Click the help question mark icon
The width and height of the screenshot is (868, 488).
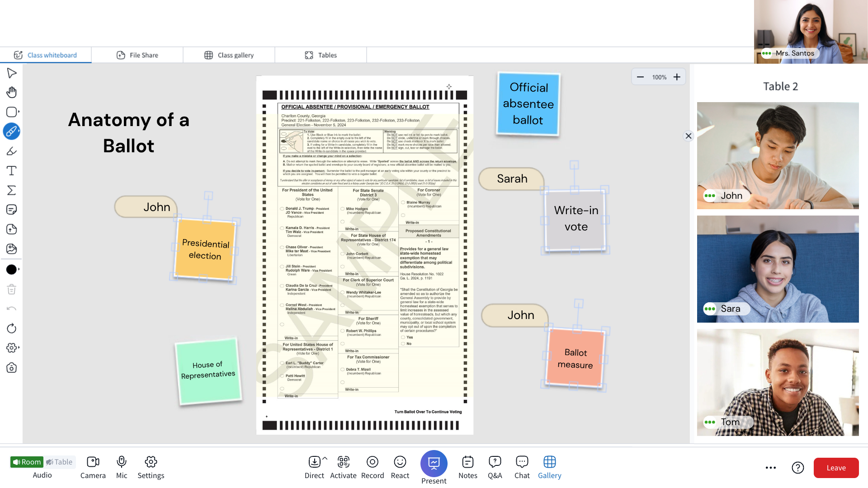click(x=798, y=468)
